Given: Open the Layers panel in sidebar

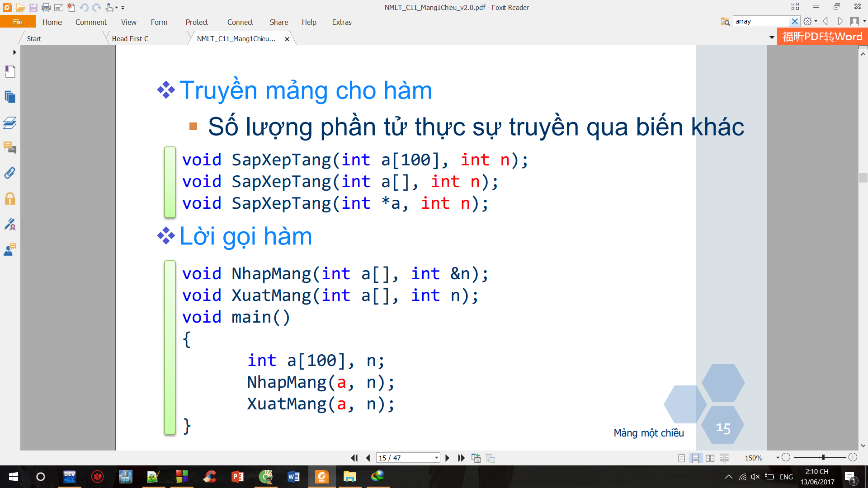Looking at the screenshot, I should pos(10,122).
